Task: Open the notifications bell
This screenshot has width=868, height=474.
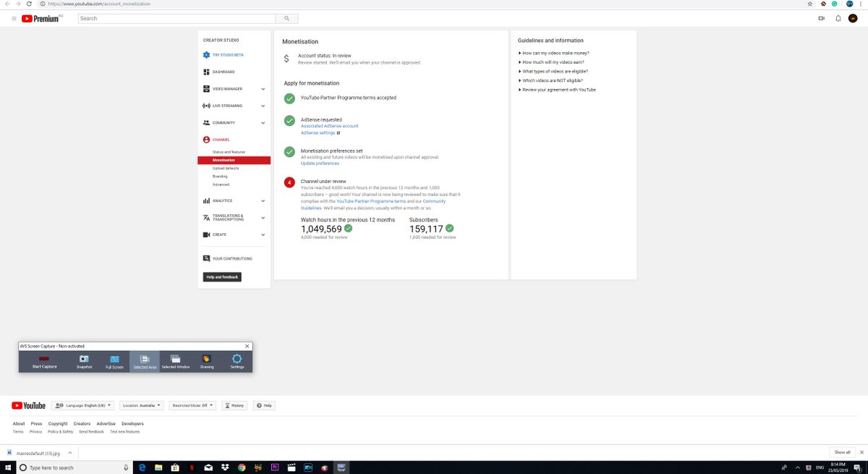Action: coord(838,18)
